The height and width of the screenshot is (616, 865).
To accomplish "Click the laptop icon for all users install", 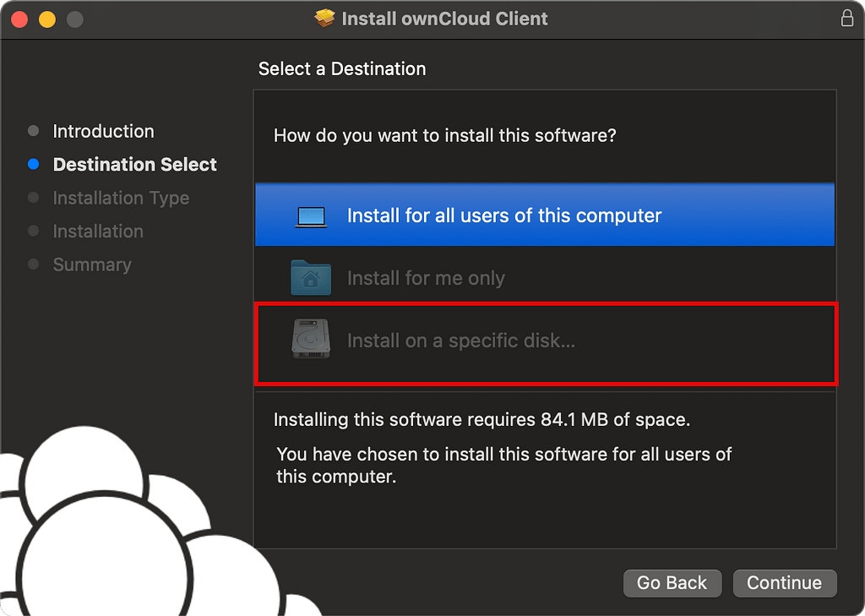I will click(311, 215).
